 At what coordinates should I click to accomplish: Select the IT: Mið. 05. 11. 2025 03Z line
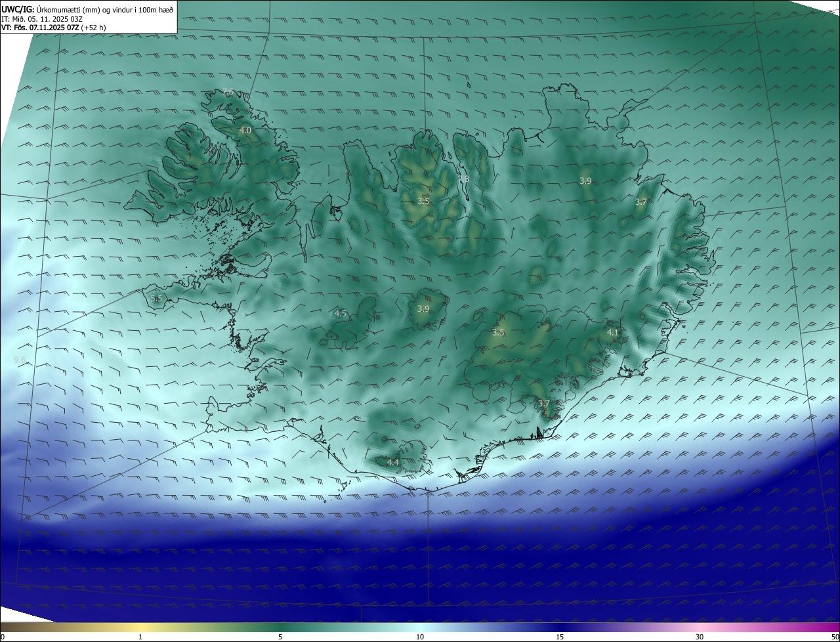pos(41,19)
